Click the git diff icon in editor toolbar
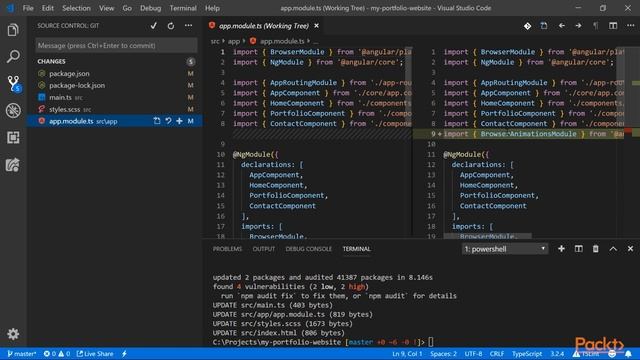 click(x=527, y=26)
